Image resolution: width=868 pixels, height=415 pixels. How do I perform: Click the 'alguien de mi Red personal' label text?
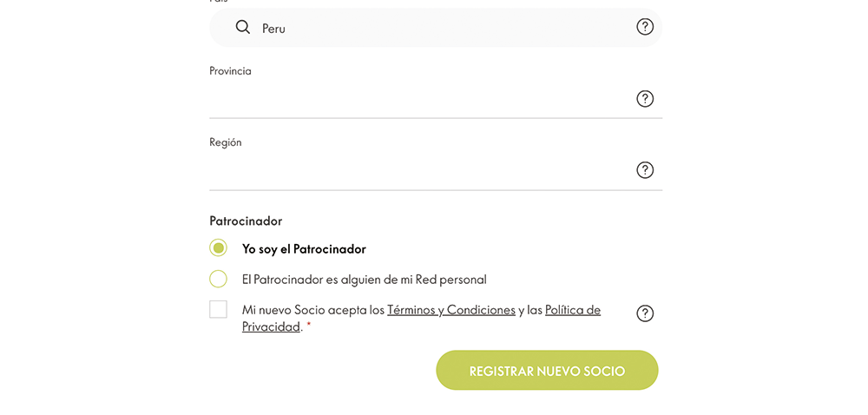click(413, 280)
